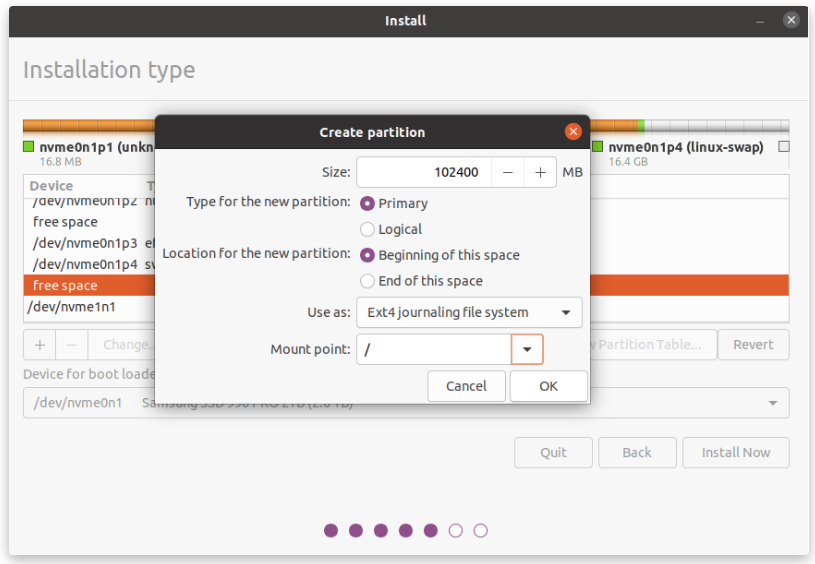
Task: Decrease partition size with minus button
Action: click(x=508, y=172)
